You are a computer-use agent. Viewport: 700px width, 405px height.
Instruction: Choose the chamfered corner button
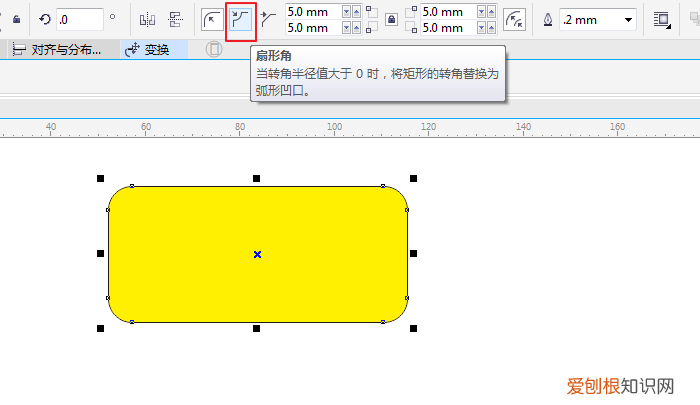[x=266, y=19]
